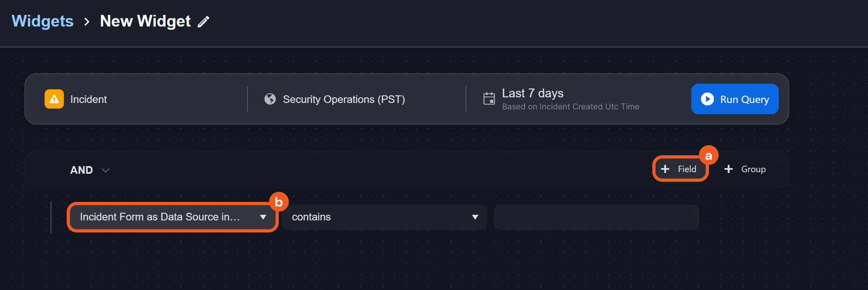Choose the Security Operations (PST) workspace
Image resolution: width=868 pixels, height=290 pixels.
(x=344, y=99)
